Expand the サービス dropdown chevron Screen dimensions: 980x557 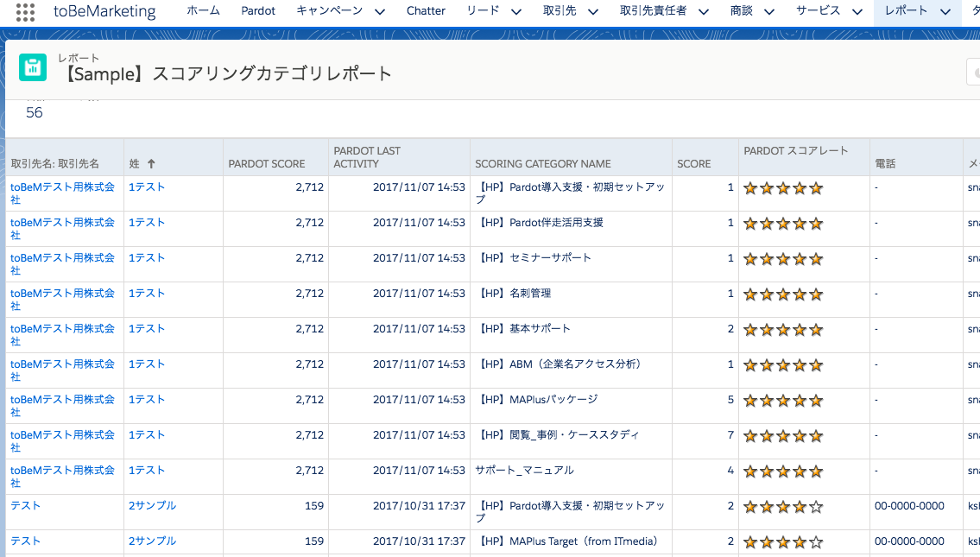pos(857,11)
